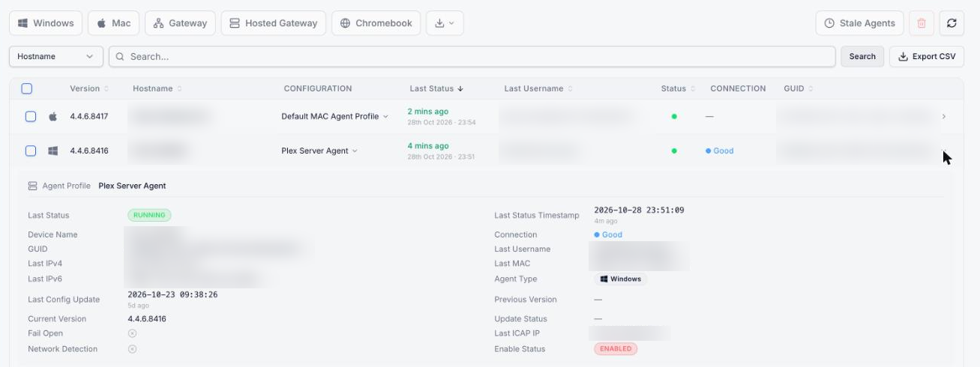Viewport: 980px width, 367px height.
Task: Open the Chromebook button
Action: point(376,23)
